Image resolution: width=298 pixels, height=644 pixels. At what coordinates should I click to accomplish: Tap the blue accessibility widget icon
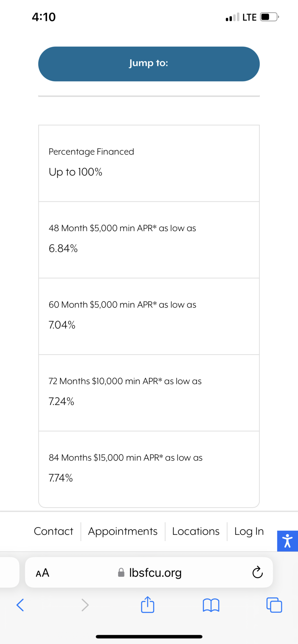click(287, 541)
